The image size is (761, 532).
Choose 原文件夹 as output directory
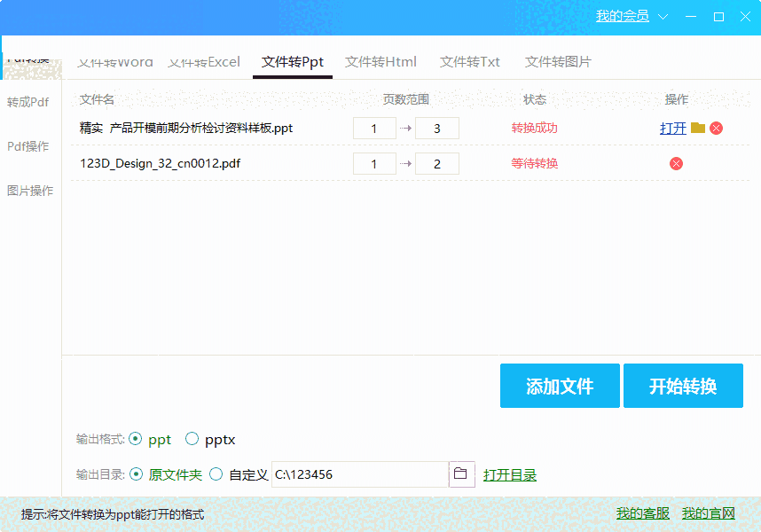click(x=137, y=474)
